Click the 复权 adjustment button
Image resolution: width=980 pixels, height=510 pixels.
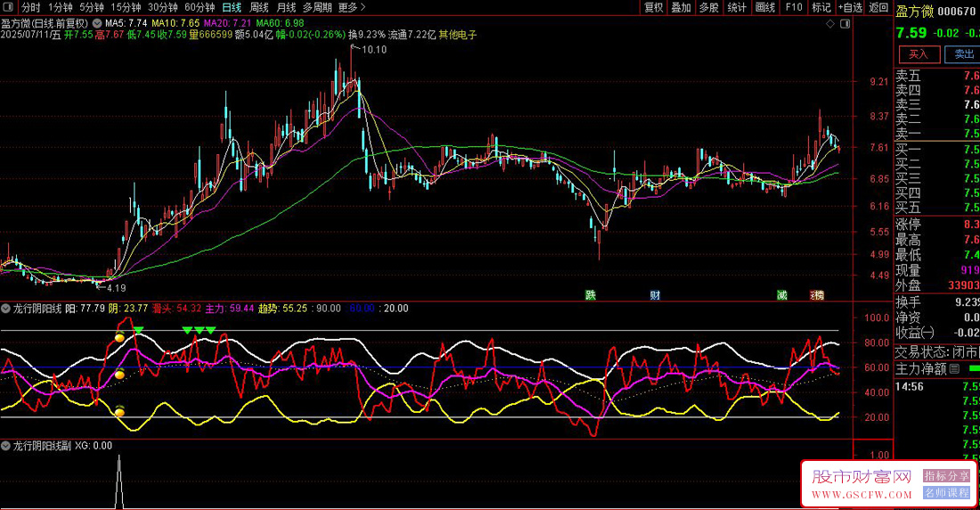pos(653,7)
